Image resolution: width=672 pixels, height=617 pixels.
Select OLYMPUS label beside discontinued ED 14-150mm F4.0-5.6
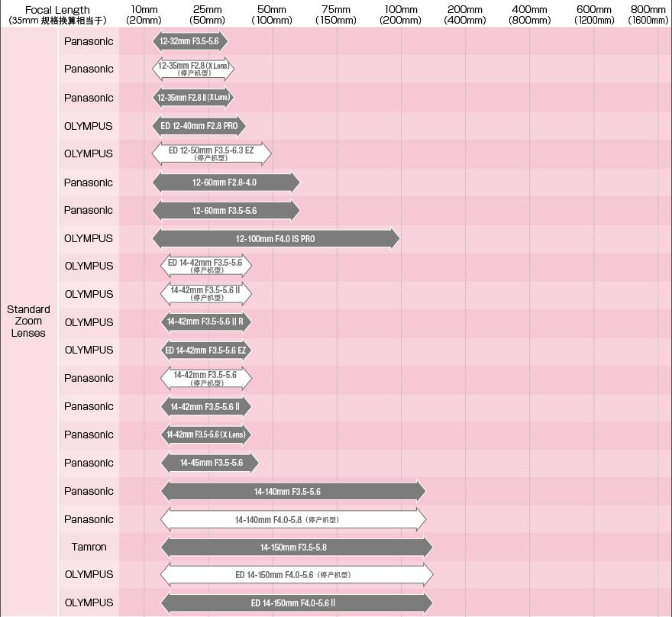[x=89, y=574]
